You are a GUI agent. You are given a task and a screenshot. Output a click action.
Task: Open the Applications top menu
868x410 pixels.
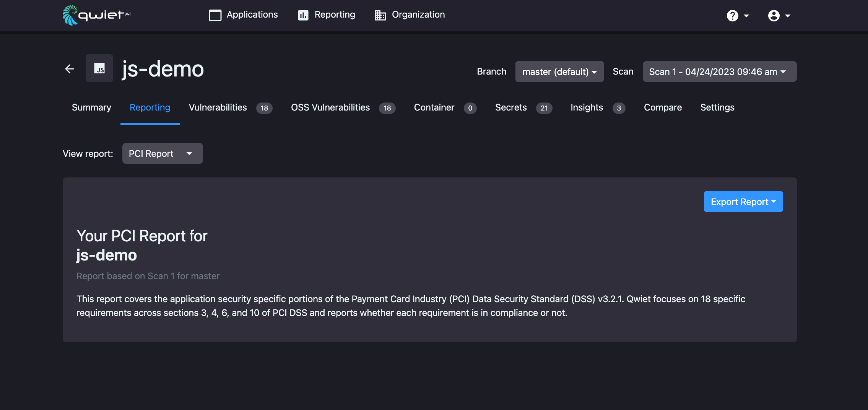(x=243, y=15)
